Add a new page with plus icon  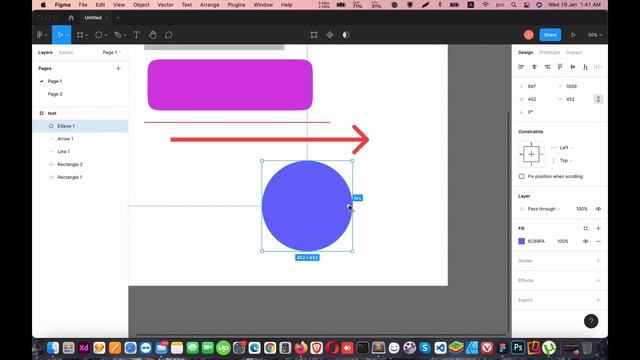(x=118, y=69)
